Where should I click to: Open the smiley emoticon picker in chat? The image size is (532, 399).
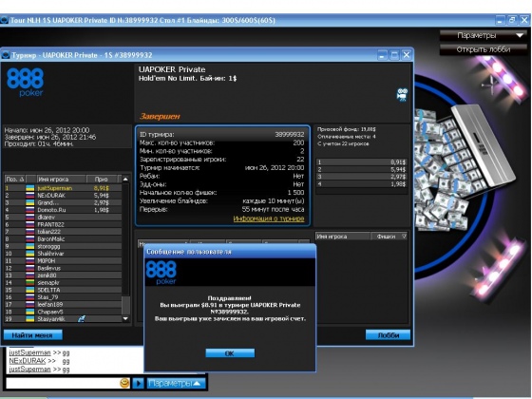click(124, 383)
